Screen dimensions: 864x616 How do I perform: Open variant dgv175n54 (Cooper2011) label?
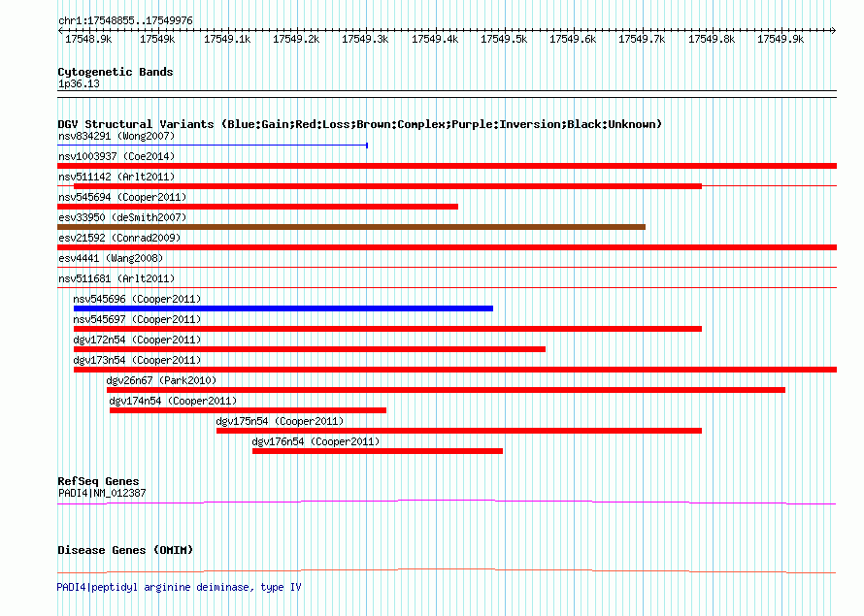[x=280, y=421]
